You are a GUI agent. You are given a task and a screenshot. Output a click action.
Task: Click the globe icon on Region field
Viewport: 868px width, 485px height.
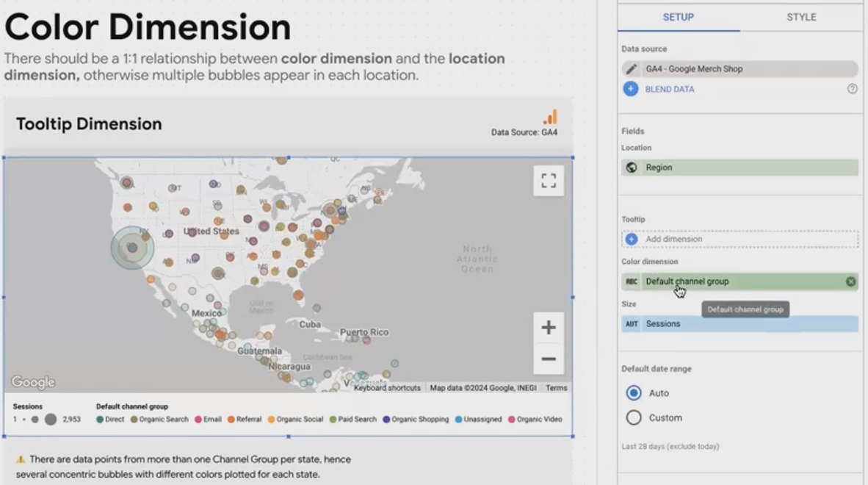point(631,168)
